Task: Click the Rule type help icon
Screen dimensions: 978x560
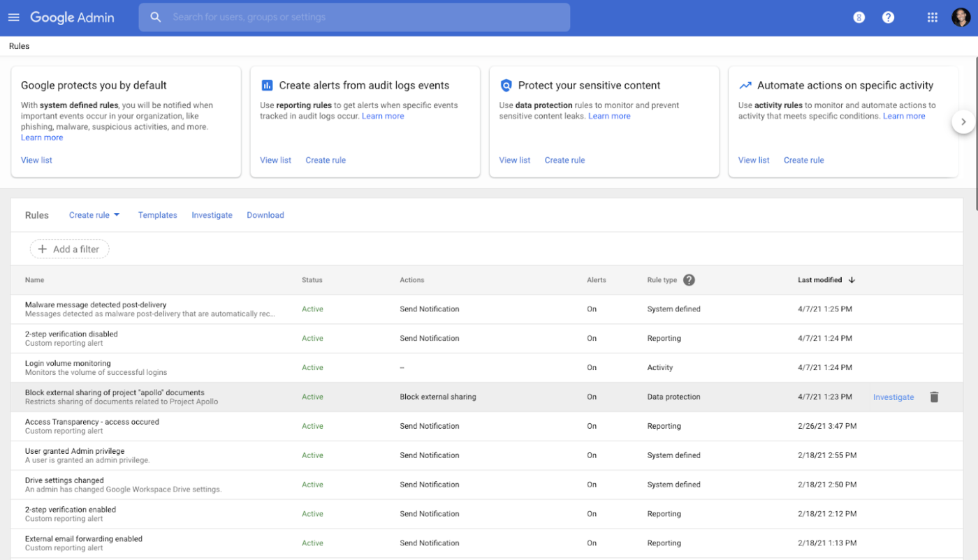Action: (689, 280)
